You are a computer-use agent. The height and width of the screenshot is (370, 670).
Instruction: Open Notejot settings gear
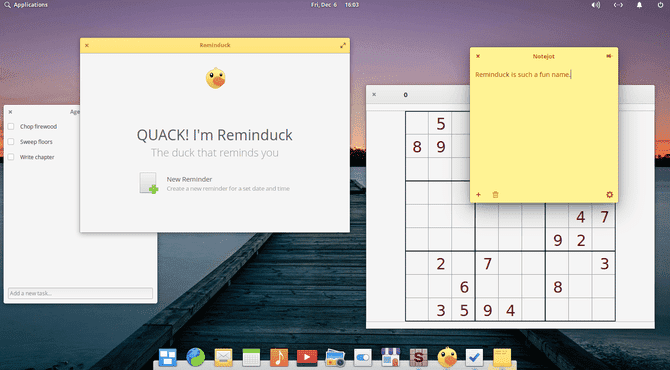click(x=609, y=195)
